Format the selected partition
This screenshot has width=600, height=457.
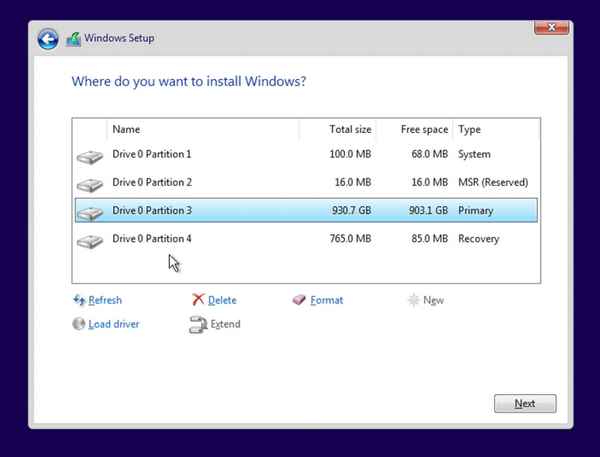326,300
